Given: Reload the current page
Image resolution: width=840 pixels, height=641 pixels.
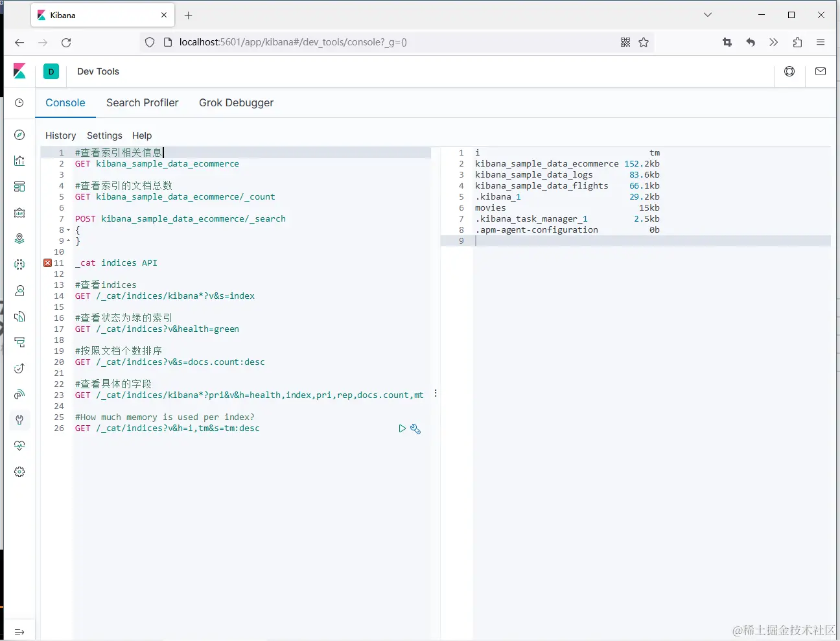Looking at the screenshot, I should coord(66,42).
